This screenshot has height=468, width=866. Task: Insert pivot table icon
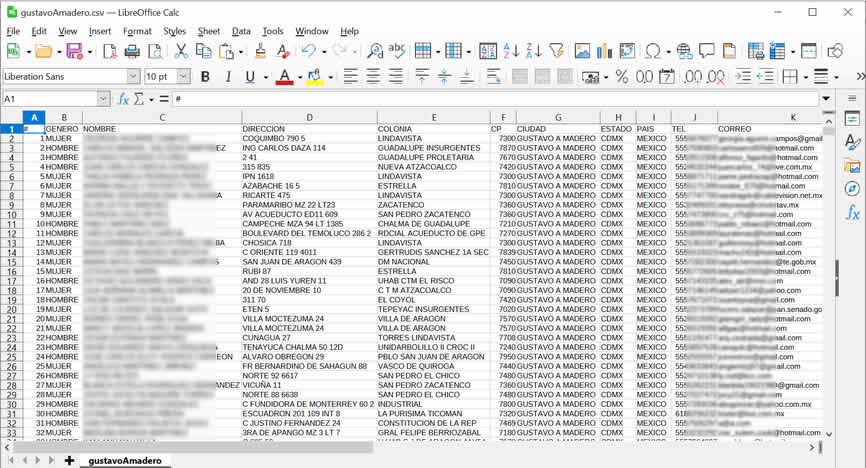(x=627, y=51)
